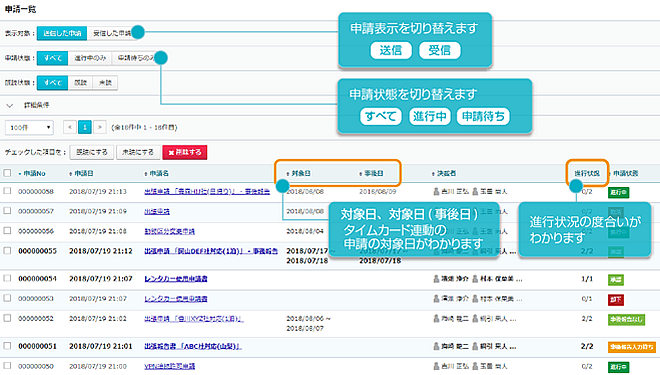Click second approver person icon in row 000000053
This screenshot has height=375, width=660.
[x=475, y=299]
